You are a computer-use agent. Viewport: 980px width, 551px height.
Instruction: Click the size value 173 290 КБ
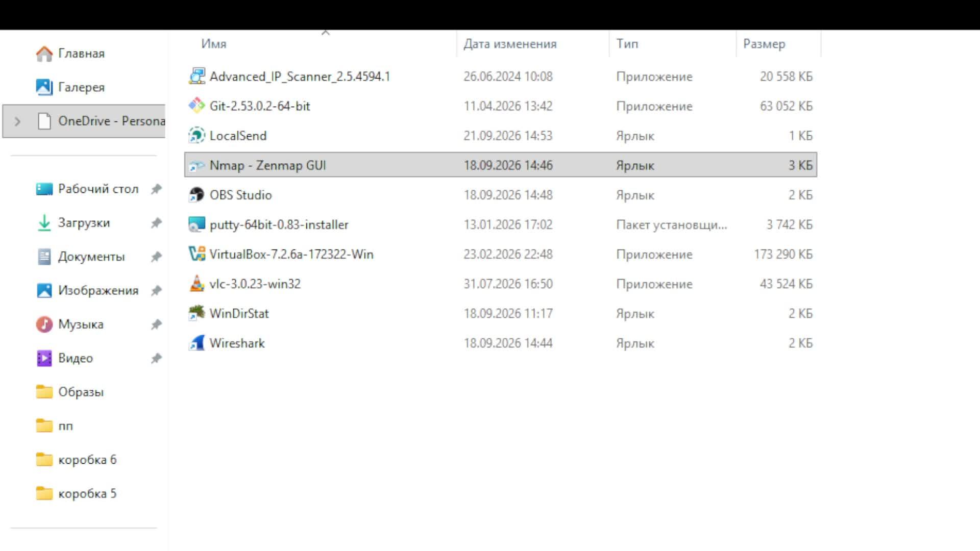point(783,254)
